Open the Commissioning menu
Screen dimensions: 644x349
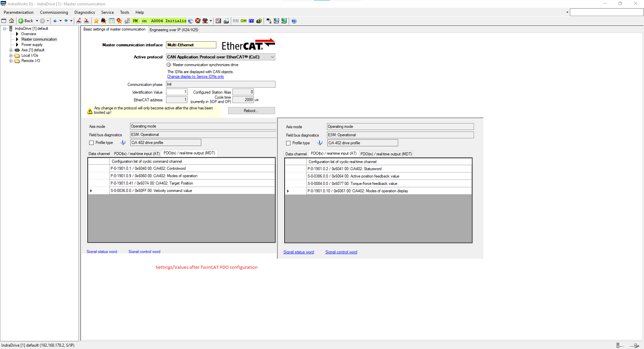pyautogui.click(x=54, y=12)
